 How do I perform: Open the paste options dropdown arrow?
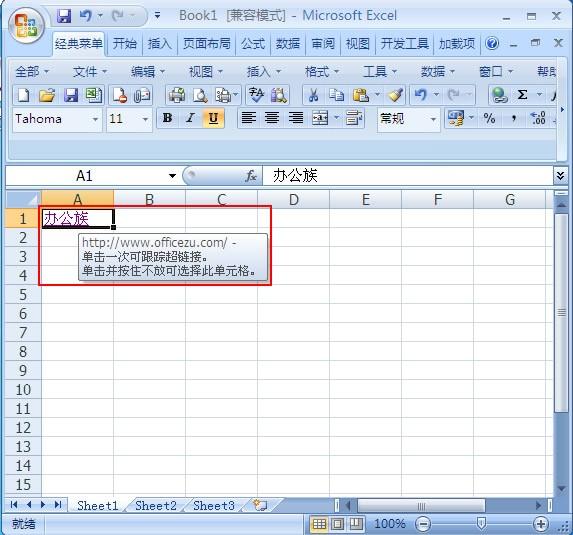tap(377, 95)
